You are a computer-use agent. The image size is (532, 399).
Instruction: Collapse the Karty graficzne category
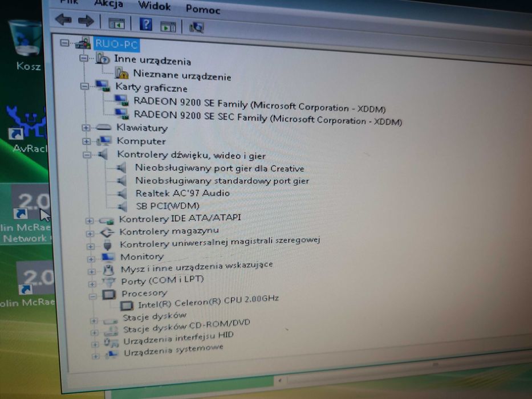[84, 86]
